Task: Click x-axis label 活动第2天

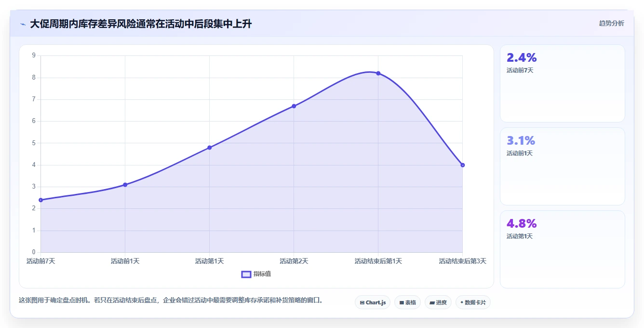Action: pos(294,261)
